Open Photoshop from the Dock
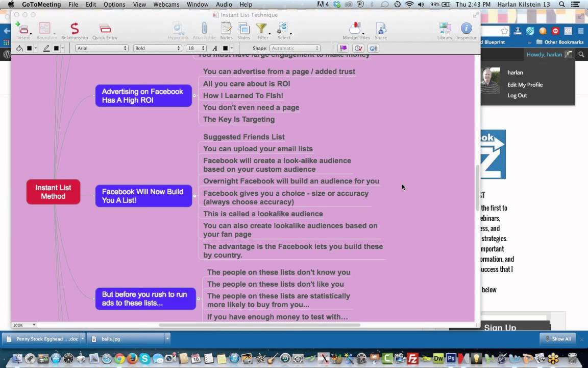The height and width of the screenshot is (368, 588). pos(451,358)
